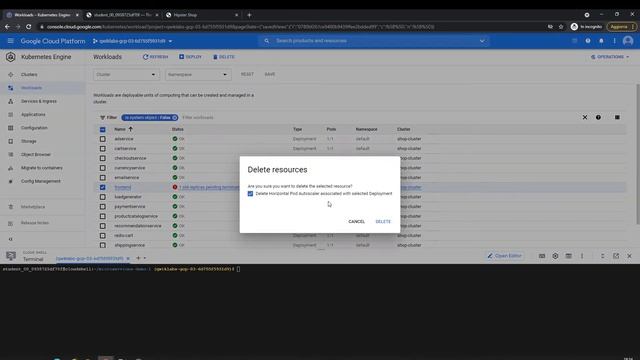
Task: Click the workloads page vertical scrollbar
Action: click(637, 155)
